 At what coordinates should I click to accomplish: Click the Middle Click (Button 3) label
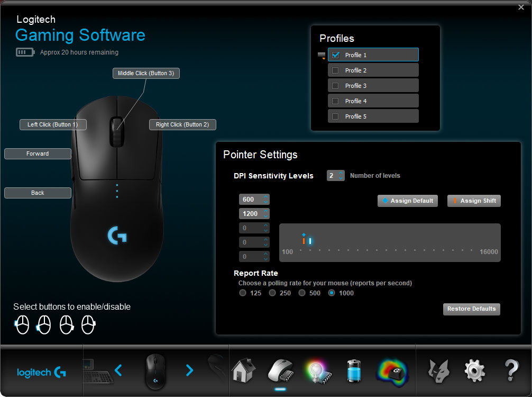point(146,74)
